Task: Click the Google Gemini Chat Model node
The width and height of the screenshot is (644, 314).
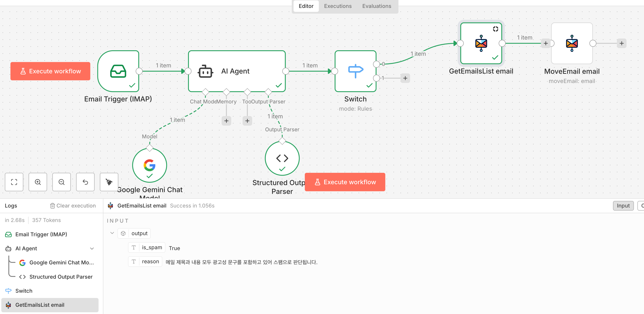Action: click(x=150, y=165)
